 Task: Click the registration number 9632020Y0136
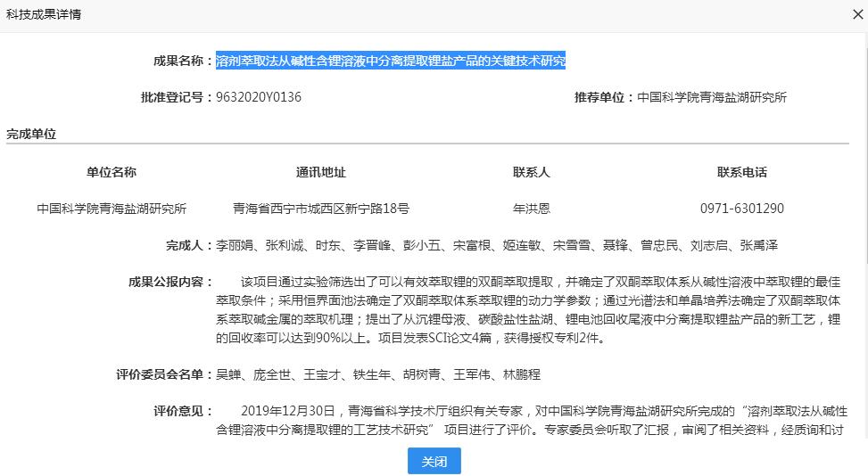coord(259,97)
